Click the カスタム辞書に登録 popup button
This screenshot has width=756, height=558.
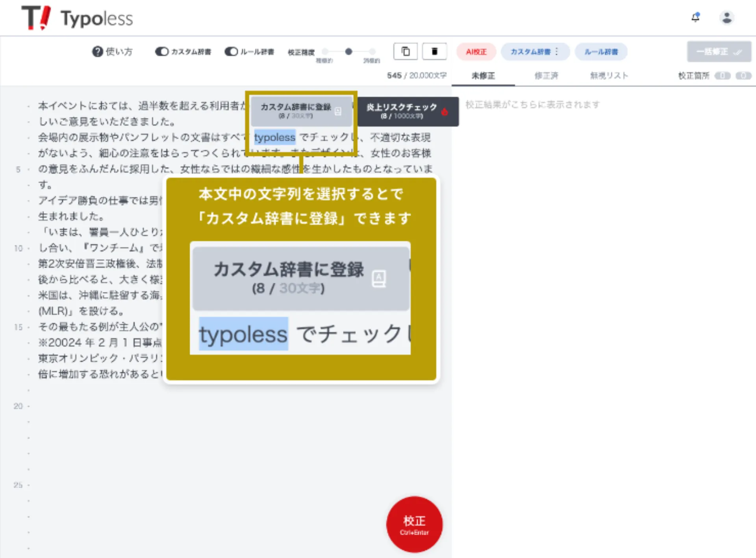(x=301, y=111)
